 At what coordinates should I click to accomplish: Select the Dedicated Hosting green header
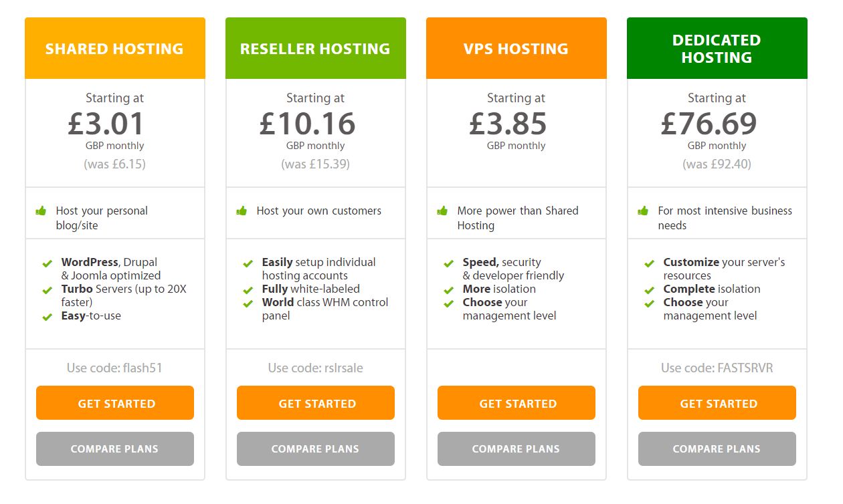point(717,48)
